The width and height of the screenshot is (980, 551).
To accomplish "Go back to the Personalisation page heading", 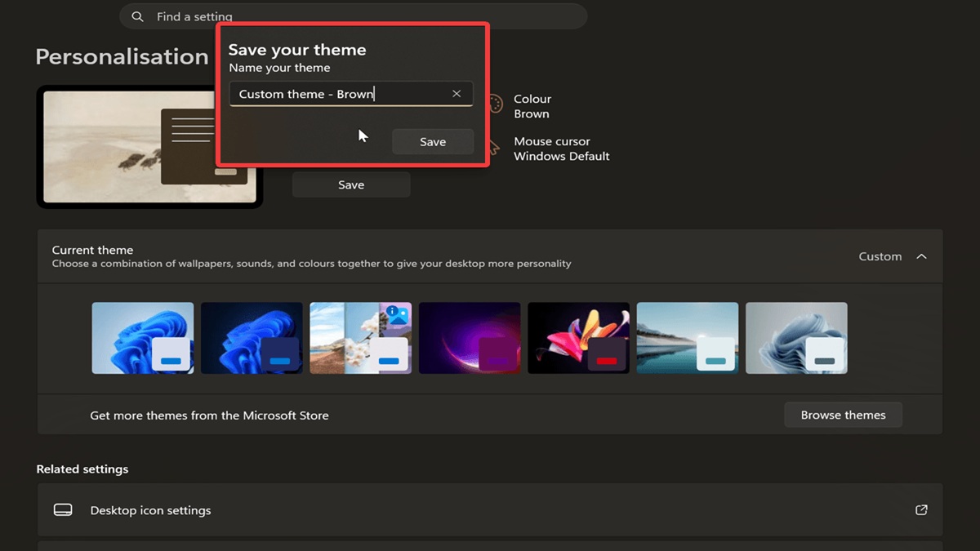I will coord(122,56).
